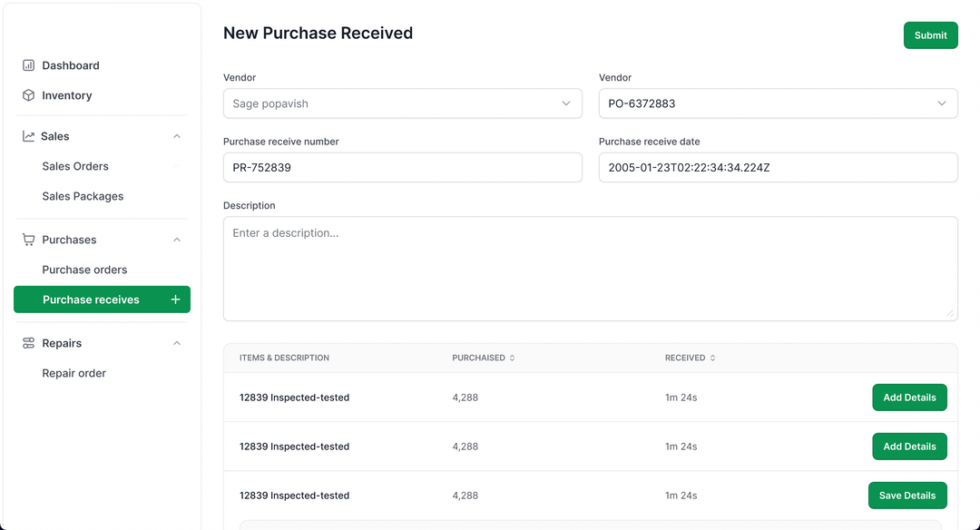
Task: Click the Inventory box icon
Action: 29,95
